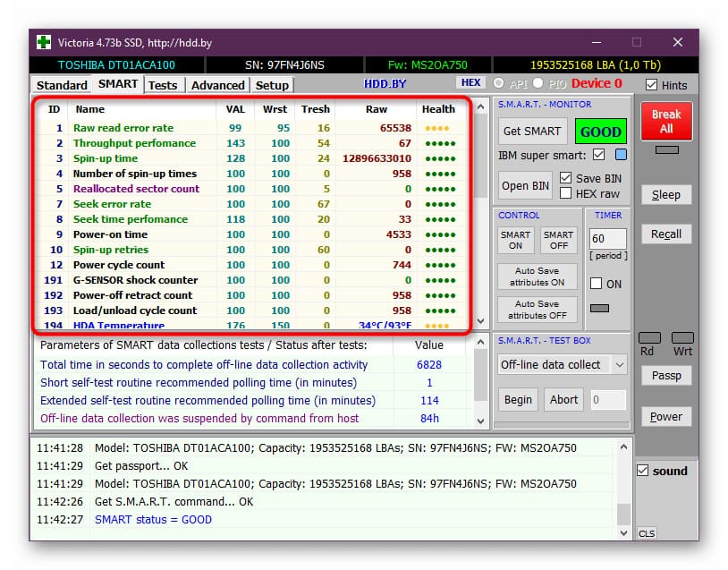Click the Get SMART button
Image resolution: width=728 pixels, height=570 pixels.
tap(532, 132)
